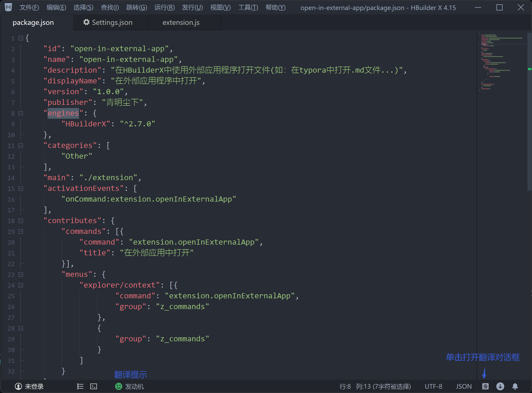Open the 视图(V) menu
This screenshot has width=532, height=393.
pos(220,7)
